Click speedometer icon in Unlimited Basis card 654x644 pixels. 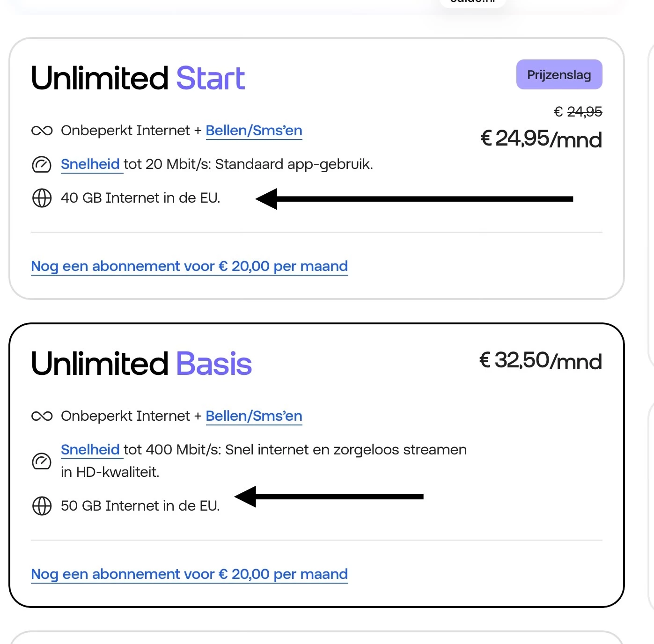(42, 461)
